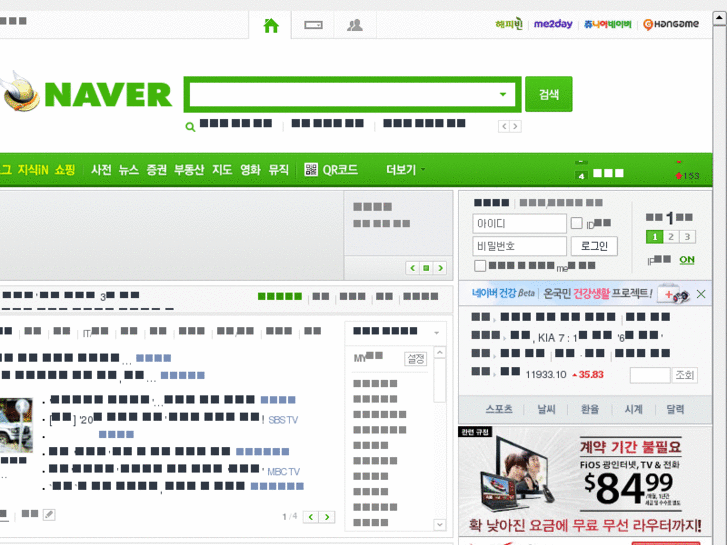Switch to the 달력 tab
This screenshot has width=727, height=545.
tap(675, 409)
